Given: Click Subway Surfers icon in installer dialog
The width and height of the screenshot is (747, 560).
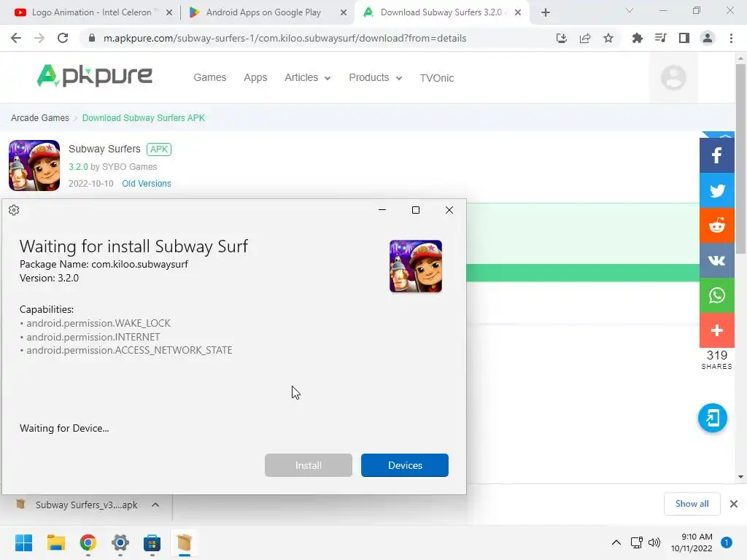Looking at the screenshot, I should 415,266.
